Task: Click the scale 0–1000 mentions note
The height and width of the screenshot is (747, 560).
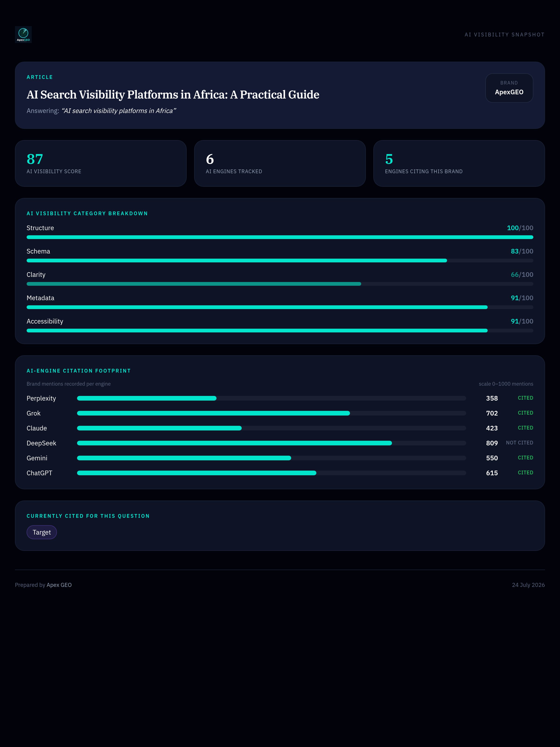Action: [x=506, y=384]
